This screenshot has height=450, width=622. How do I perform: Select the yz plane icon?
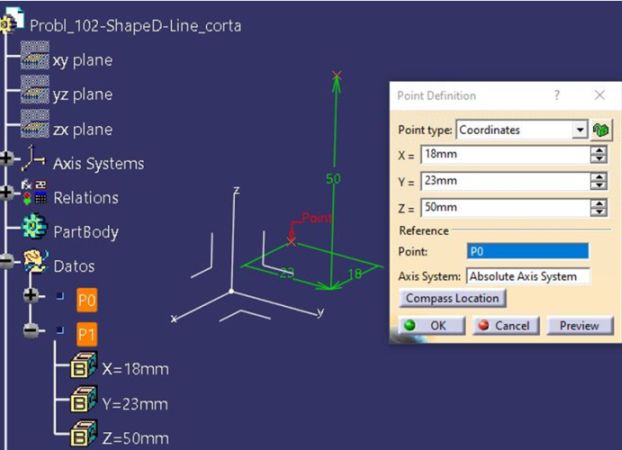[35, 95]
